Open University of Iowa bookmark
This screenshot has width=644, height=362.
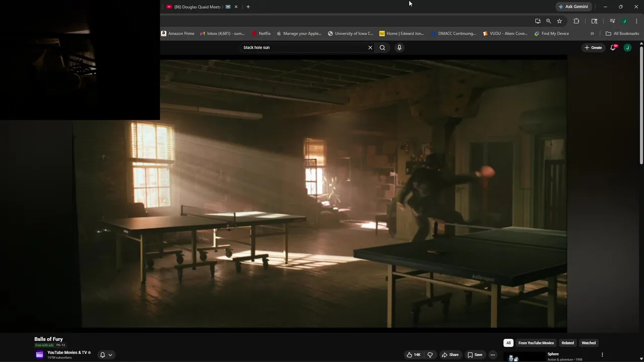[x=350, y=34]
